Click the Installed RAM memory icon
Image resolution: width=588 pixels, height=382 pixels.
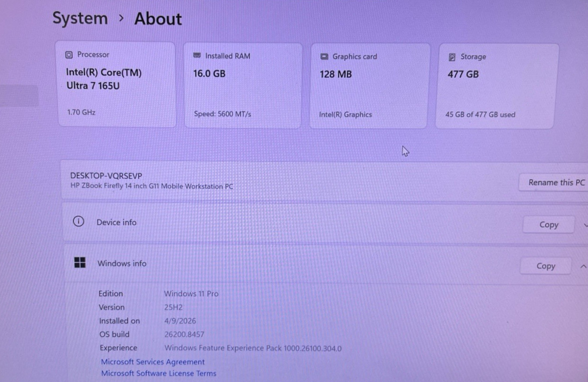(x=197, y=56)
